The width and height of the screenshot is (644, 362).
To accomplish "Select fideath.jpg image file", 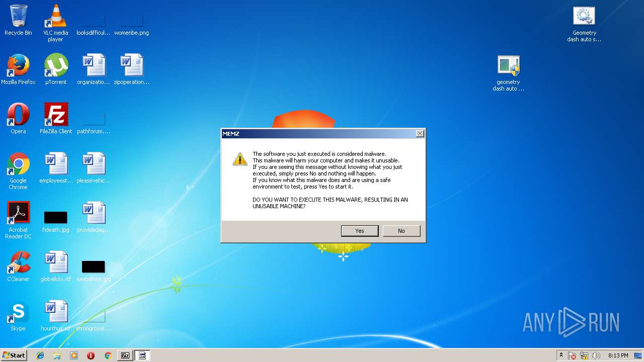I will tap(55, 220).
